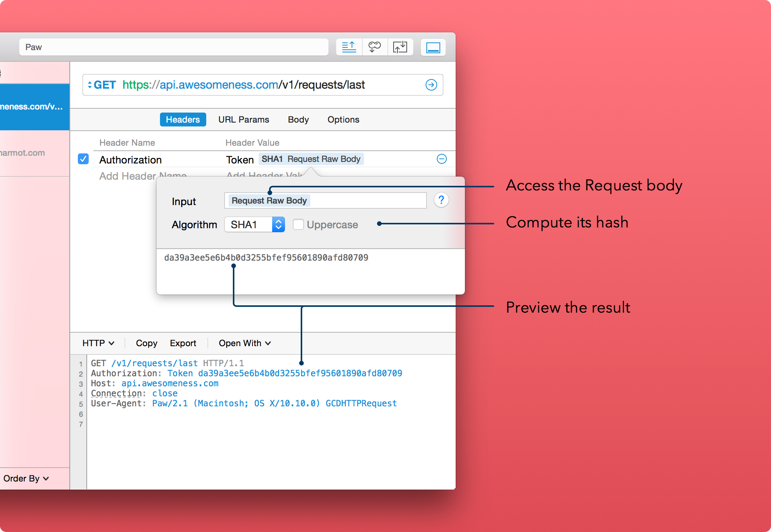771x532 pixels.
Task: Remove the Authorization header with minus icon
Action: (442, 159)
